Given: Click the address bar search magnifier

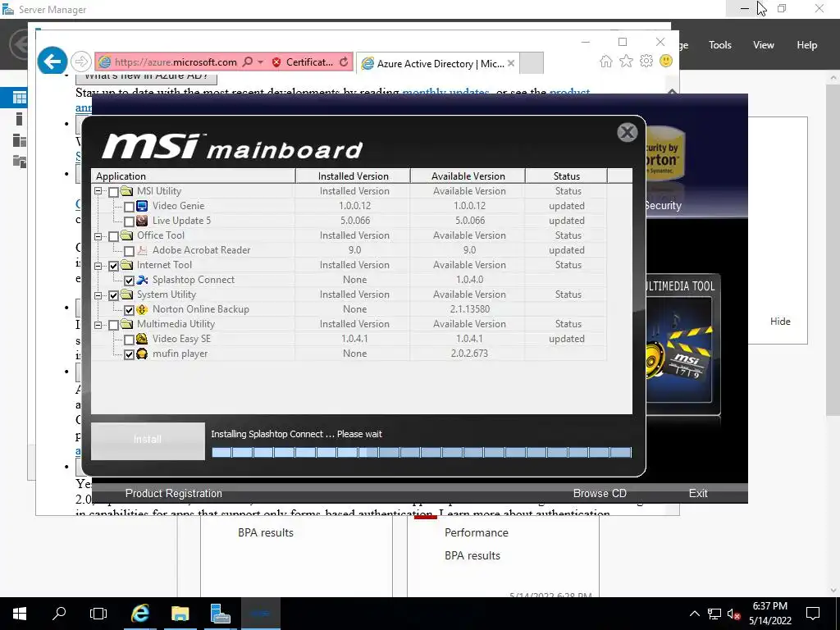Looking at the screenshot, I should pyautogui.click(x=248, y=62).
